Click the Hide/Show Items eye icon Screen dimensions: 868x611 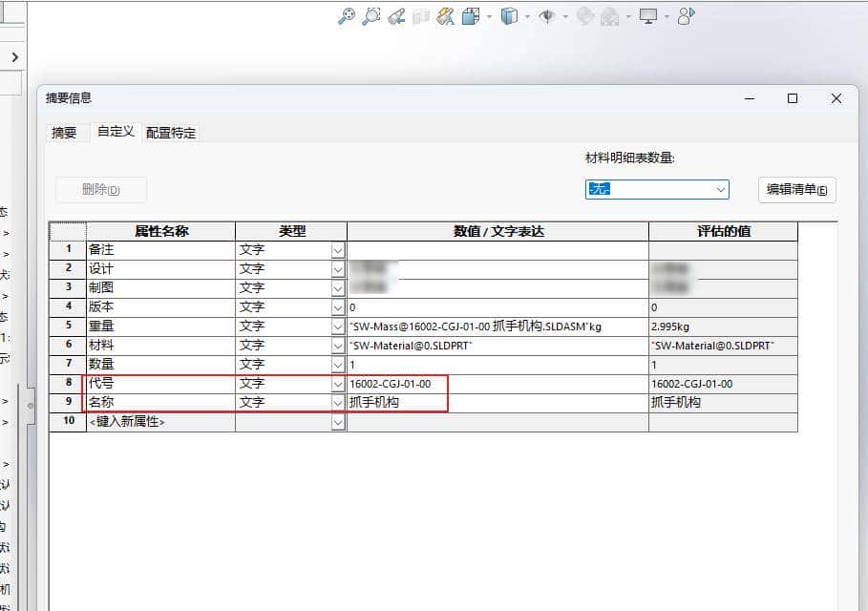(547, 16)
